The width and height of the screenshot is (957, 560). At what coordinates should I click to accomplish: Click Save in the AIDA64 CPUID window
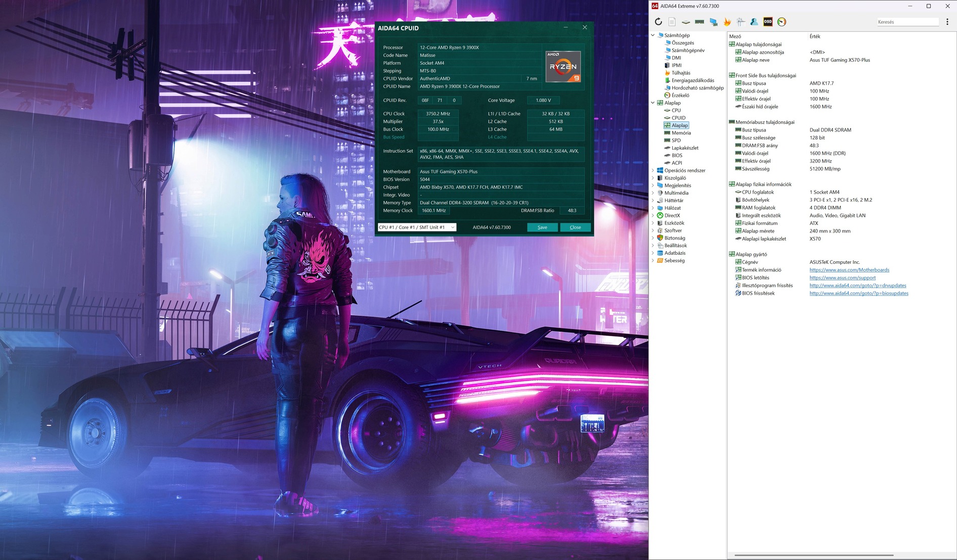pyautogui.click(x=542, y=227)
